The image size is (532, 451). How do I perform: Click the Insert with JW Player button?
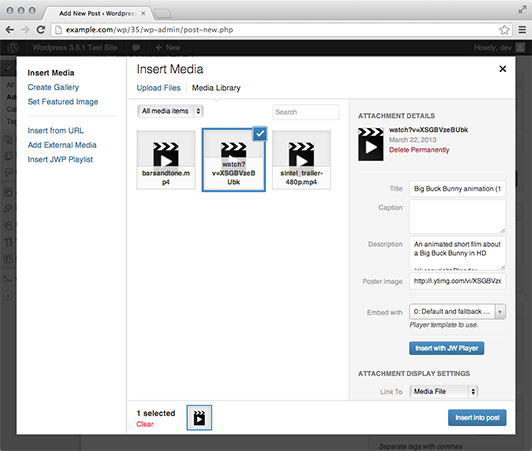(446, 348)
